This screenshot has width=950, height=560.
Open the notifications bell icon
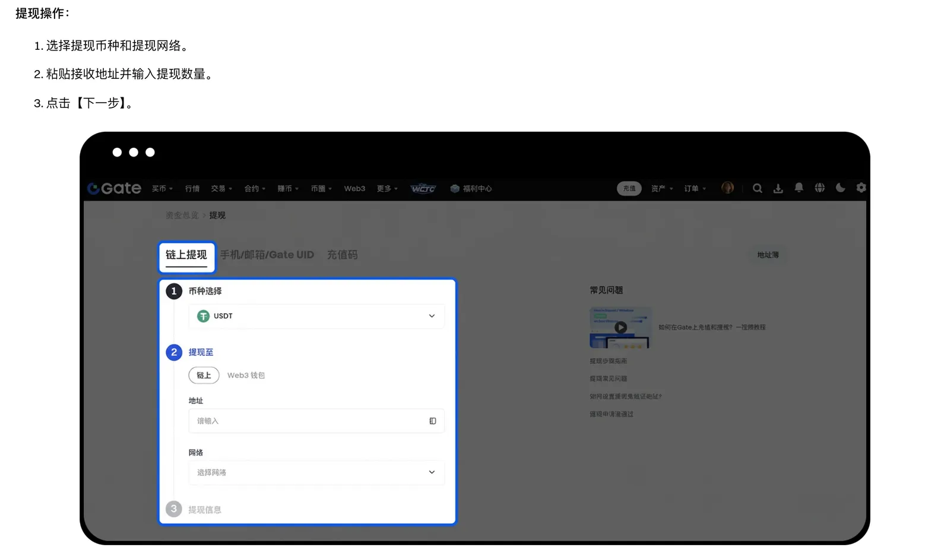(x=799, y=188)
